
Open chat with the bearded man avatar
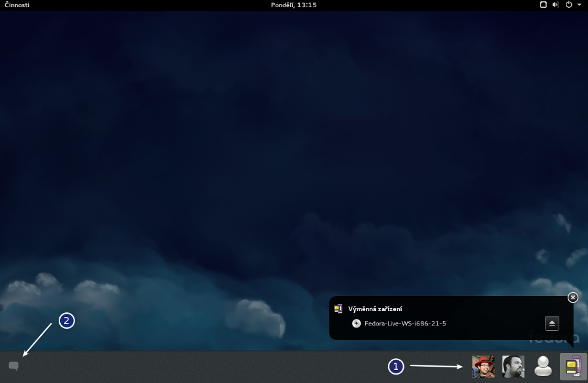tap(513, 367)
